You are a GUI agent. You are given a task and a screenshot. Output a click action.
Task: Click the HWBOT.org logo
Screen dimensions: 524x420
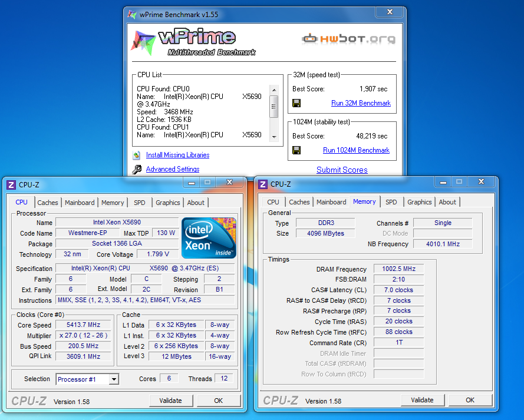click(x=348, y=39)
